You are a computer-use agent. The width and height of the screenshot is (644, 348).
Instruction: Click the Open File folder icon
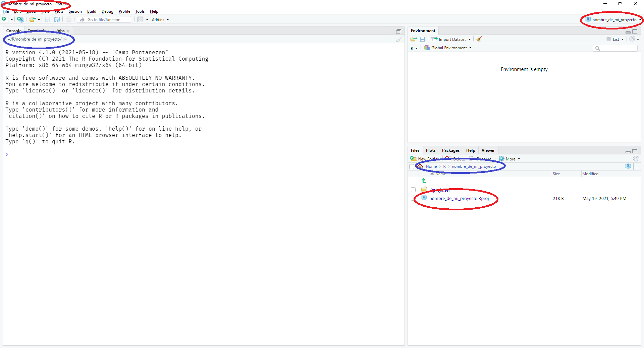32,19
